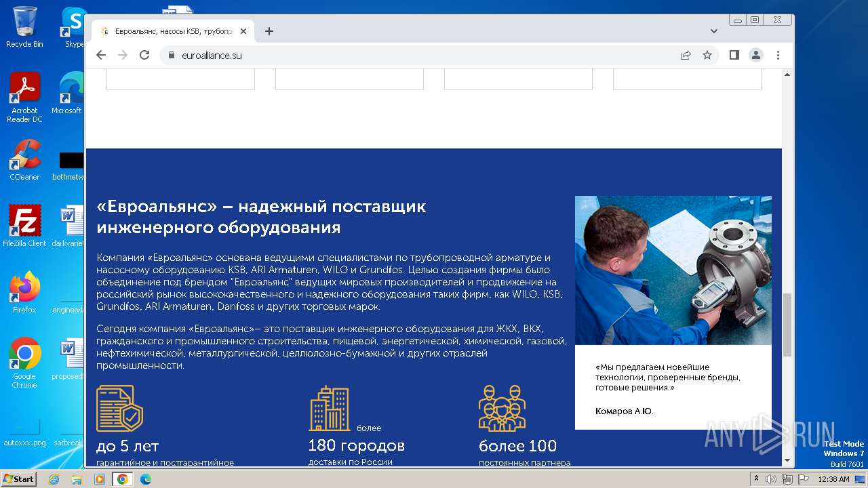Click the text "более 100"
The height and width of the screenshot is (488, 868).
[x=517, y=446]
